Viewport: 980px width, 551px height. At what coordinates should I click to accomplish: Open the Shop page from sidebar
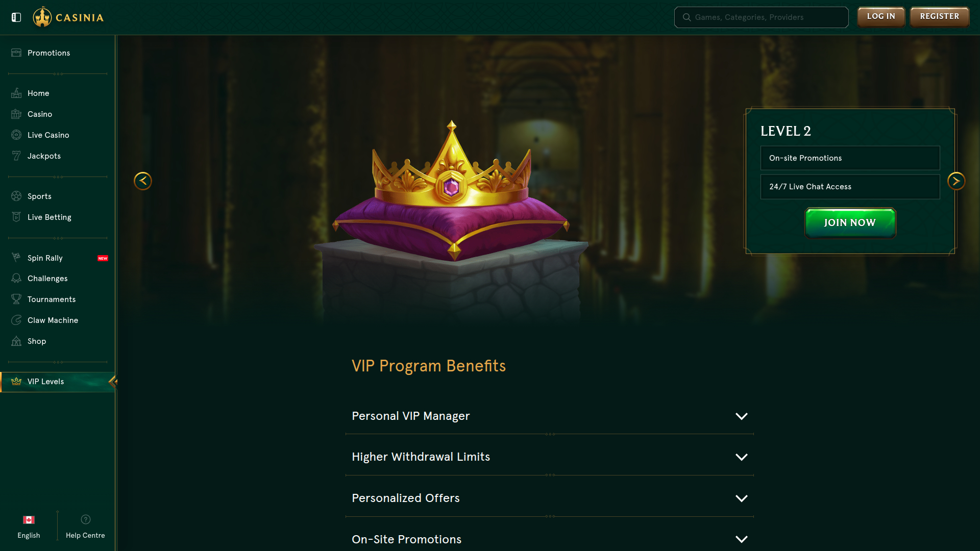[16, 341]
